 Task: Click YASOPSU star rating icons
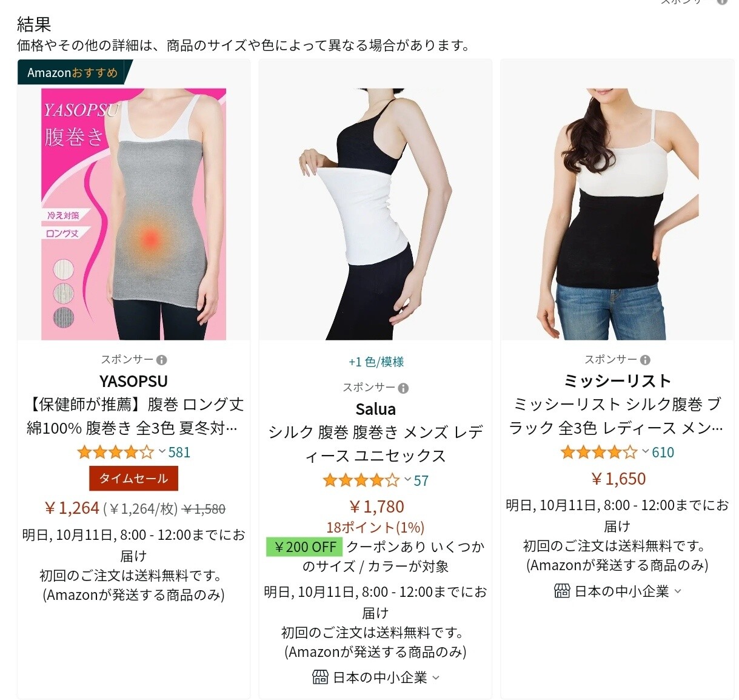pyautogui.click(x=115, y=452)
